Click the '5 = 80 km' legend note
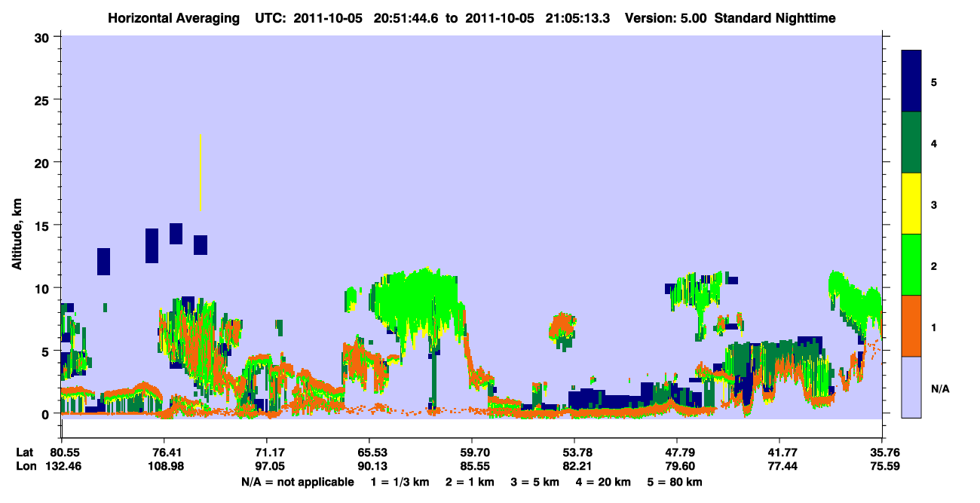Image resolution: width=980 pixels, height=503 pixels. (675, 482)
